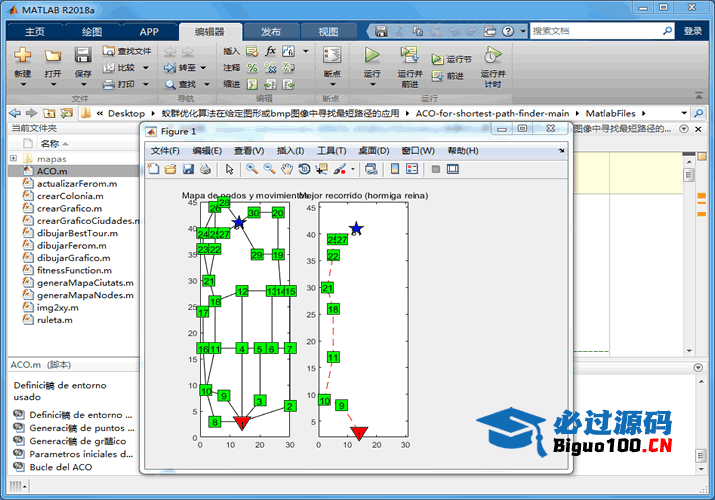Switch to the 视图 (View) tab

click(328, 32)
